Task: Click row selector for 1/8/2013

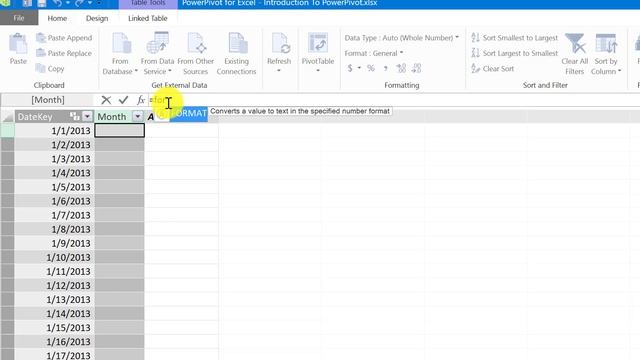Action: point(8,229)
